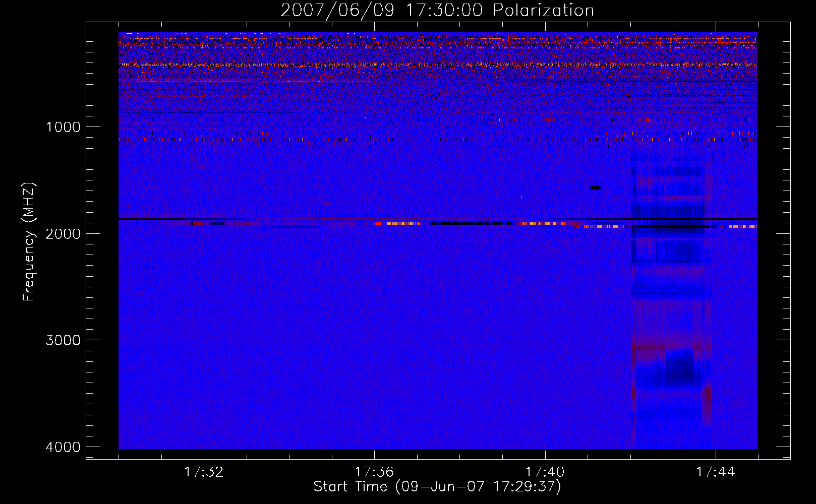This screenshot has width=816, height=504.
Task: Click the dark blue block near 3300 MHz
Action: pos(680,366)
